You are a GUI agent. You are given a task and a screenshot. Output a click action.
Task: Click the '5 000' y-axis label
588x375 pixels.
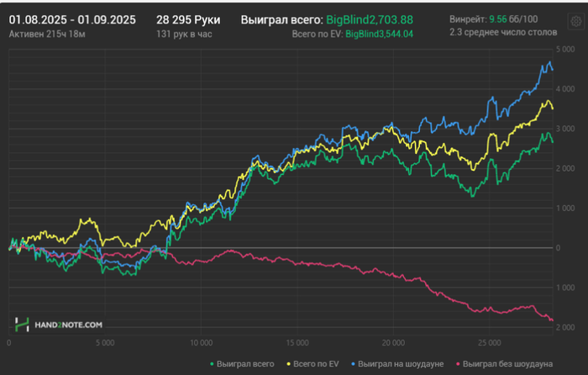pyautogui.click(x=565, y=49)
